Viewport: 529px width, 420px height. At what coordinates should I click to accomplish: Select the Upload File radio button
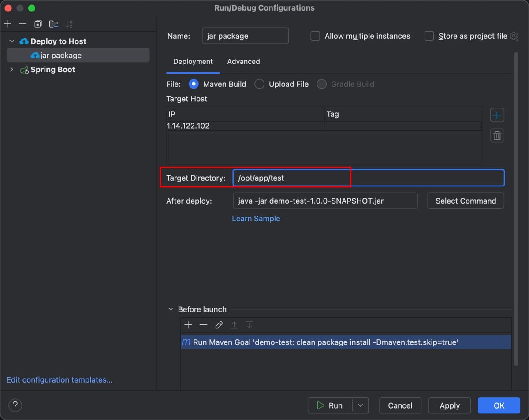(260, 84)
